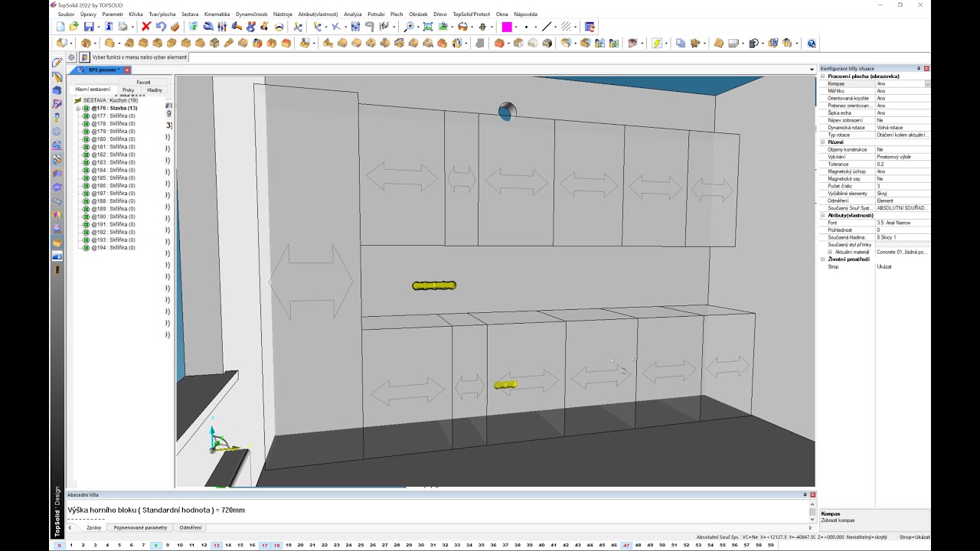Select the pencil sketch tool in left sidebar

coord(57,63)
